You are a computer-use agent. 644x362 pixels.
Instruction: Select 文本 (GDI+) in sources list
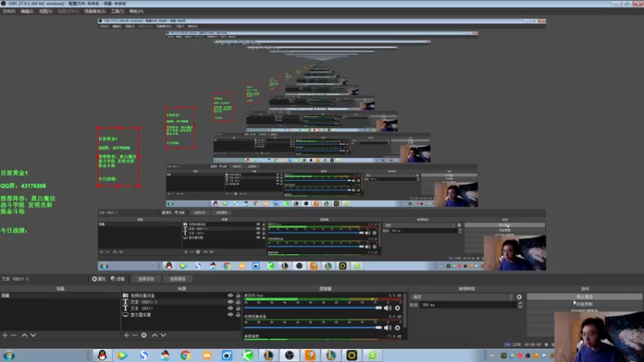click(142, 308)
